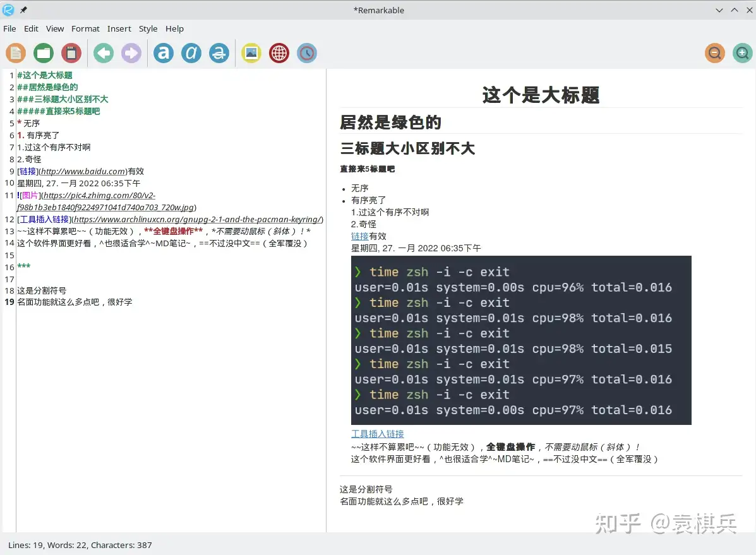Click the last editor line '名面功能就这么多点吧，很好学'
The image size is (756, 555).
coord(75,302)
